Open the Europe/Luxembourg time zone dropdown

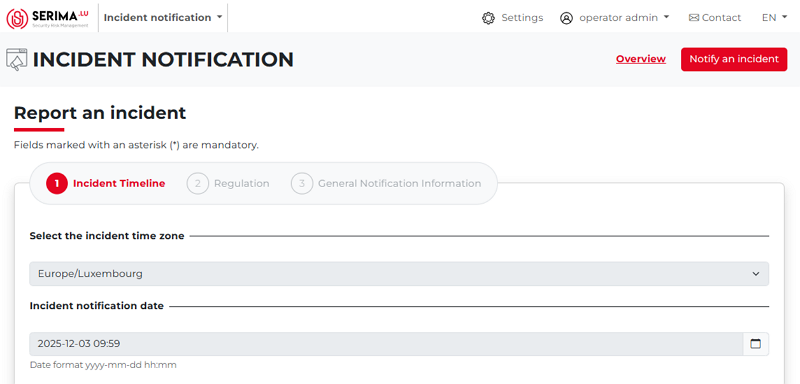(399, 274)
